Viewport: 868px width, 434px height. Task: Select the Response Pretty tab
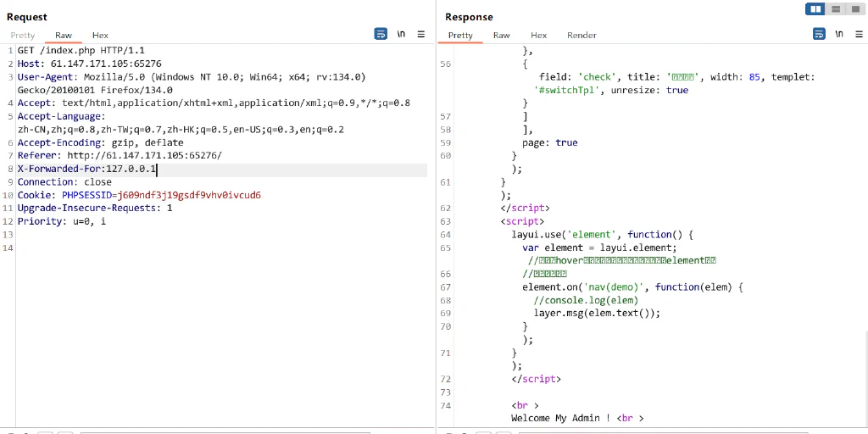460,35
